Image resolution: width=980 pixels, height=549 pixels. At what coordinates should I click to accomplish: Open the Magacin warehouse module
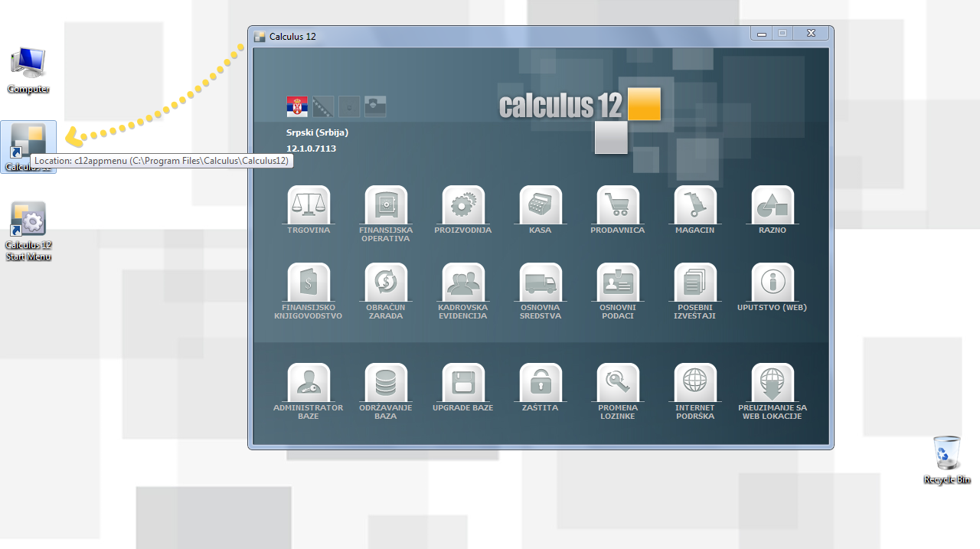695,205
